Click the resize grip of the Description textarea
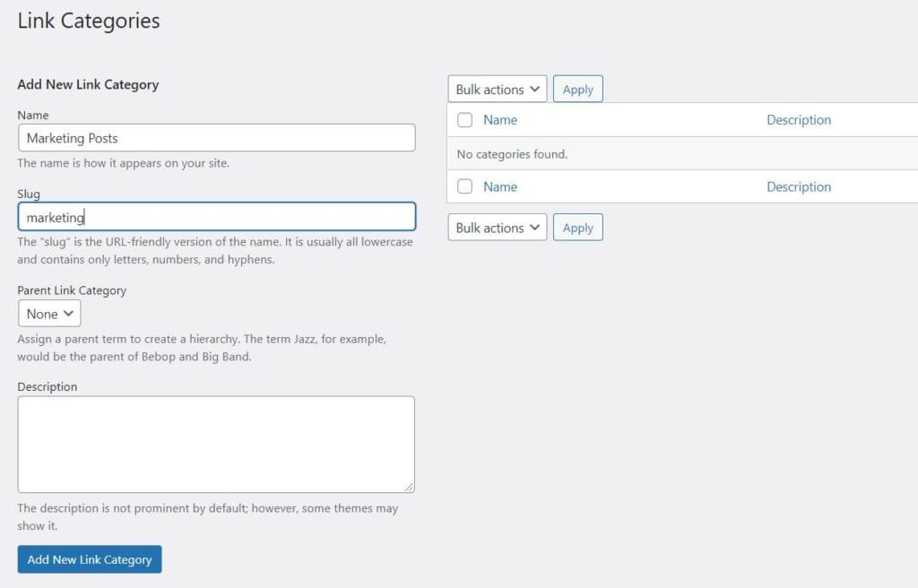This screenshot has height=588, width=918. point(411,487)
